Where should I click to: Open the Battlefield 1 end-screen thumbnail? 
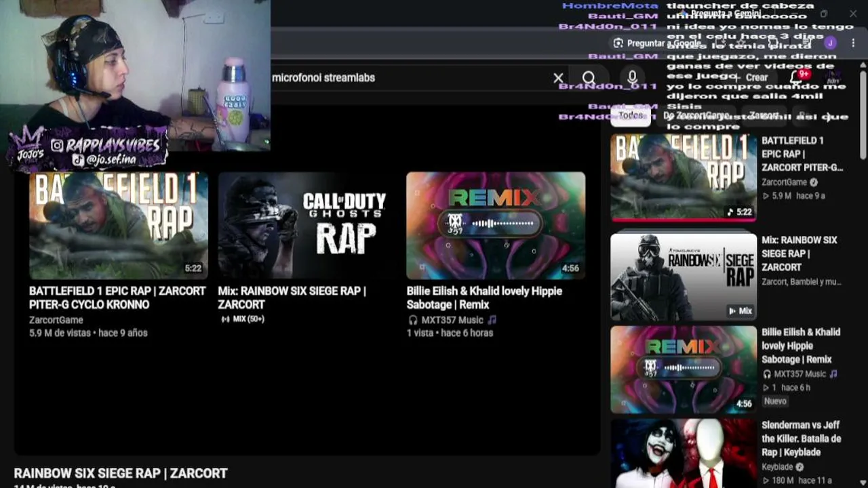click(x=119, y=225)
